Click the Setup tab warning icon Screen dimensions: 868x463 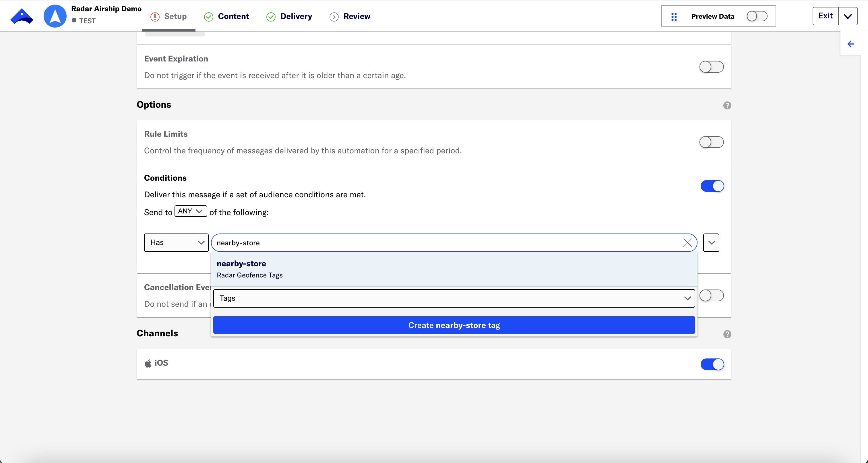[x=154, y=16]
